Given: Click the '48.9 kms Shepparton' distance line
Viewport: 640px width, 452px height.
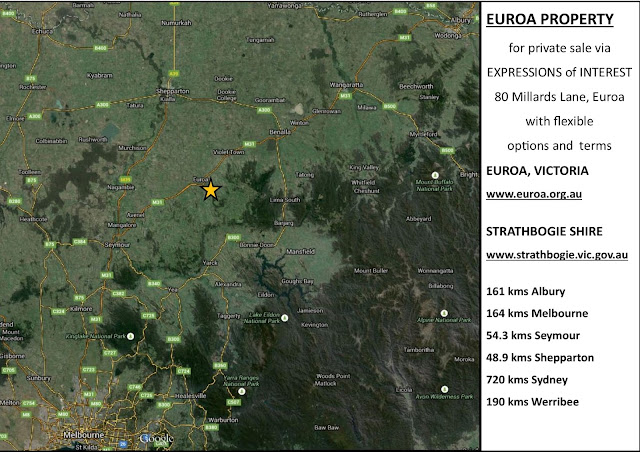Looking at the screenshot, I should [540, 358].
